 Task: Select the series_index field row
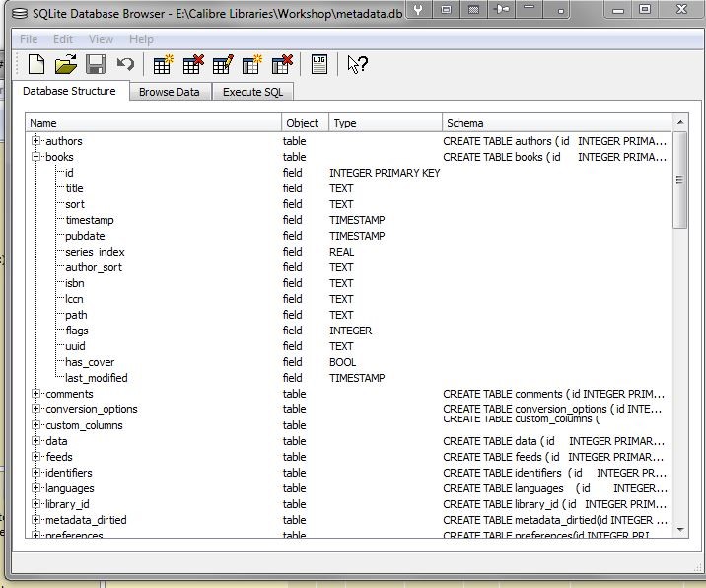(95, 252)
